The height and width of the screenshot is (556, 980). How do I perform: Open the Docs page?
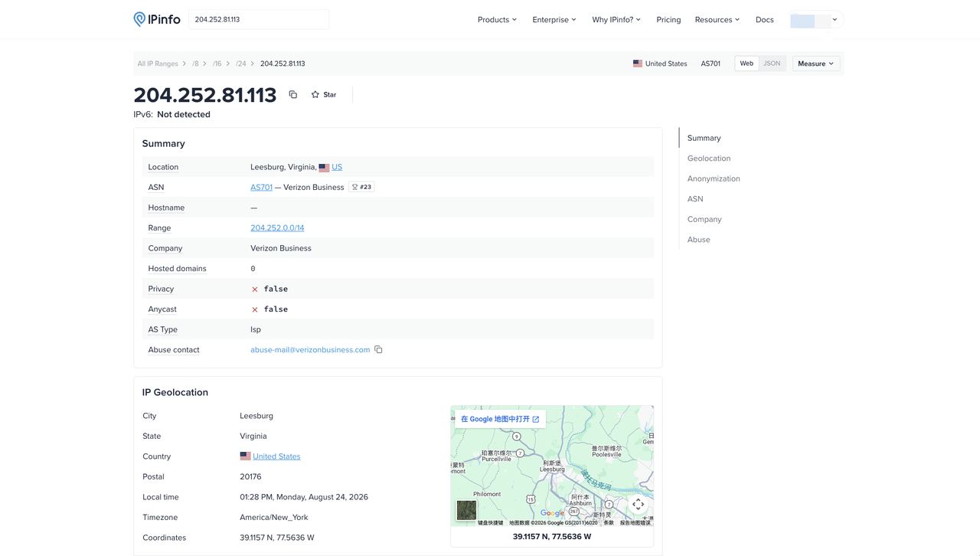[765, 19]
